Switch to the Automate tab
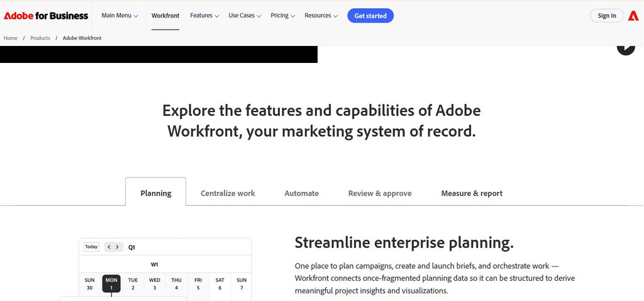Image resolution: width=644 pixels, height=301 pixels. click(301, 193)
